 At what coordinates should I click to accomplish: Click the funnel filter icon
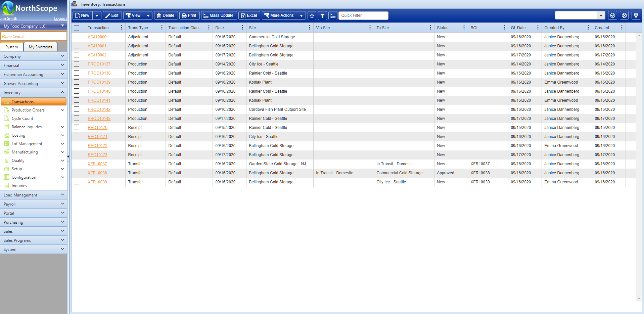pos(322,16)
